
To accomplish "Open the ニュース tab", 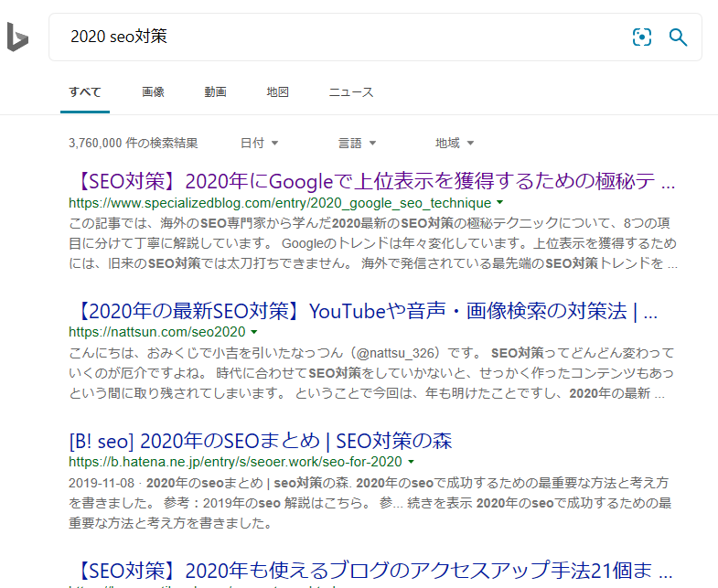I will point(351,92).
